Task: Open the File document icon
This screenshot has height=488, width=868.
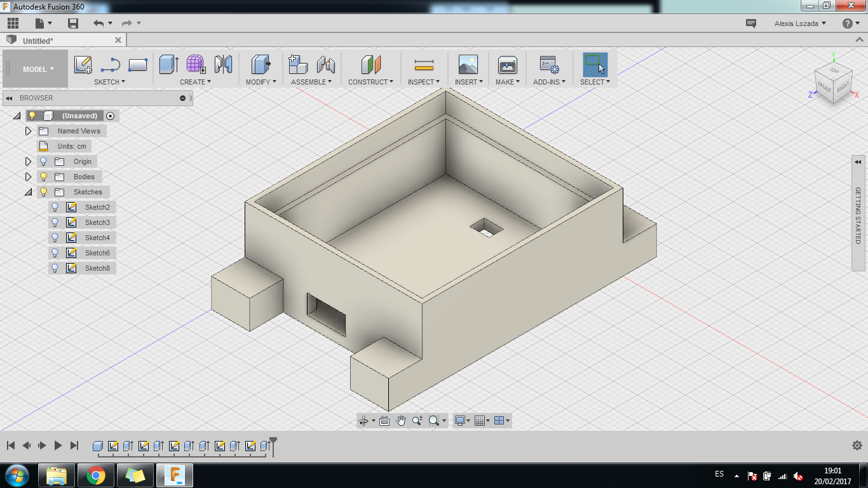Action: (40, 24)
